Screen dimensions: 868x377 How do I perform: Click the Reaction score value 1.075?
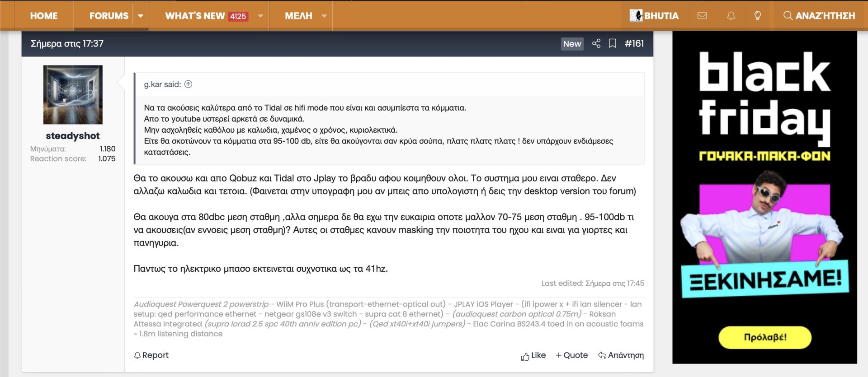(x=107, y=159)
